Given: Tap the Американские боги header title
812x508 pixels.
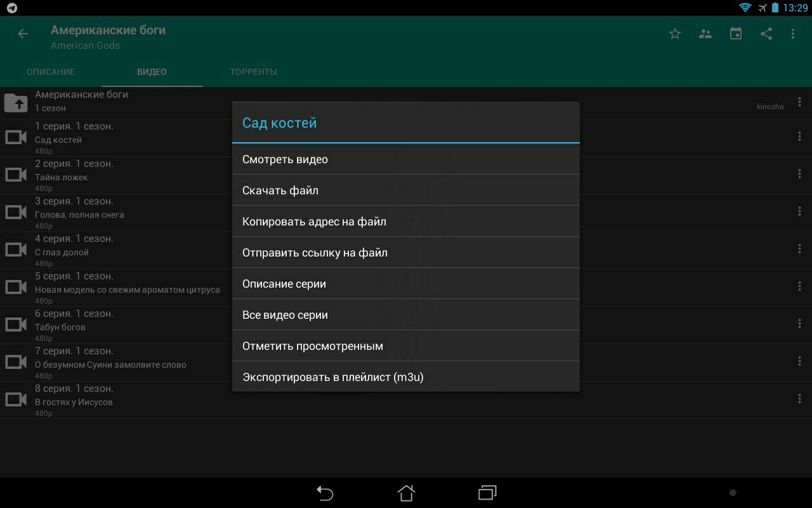Looking at the screenshot, I should [108, 30].
